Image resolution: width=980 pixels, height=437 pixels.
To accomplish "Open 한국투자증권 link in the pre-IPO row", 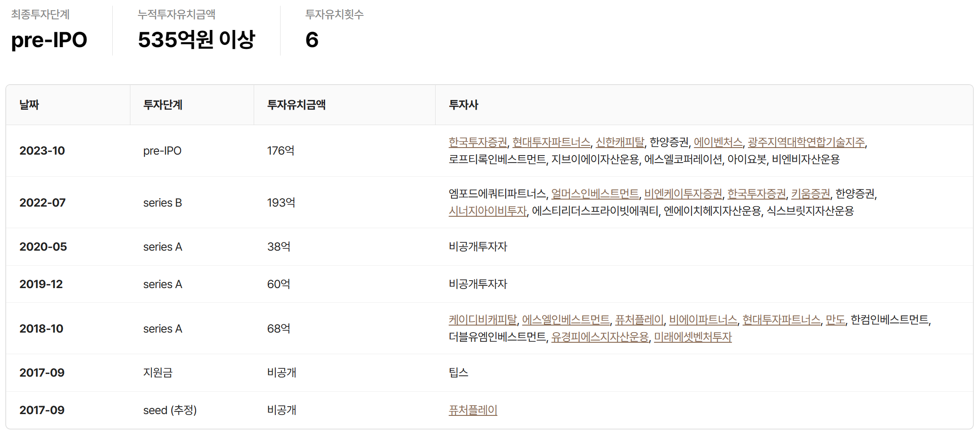I will pos(477,142).
